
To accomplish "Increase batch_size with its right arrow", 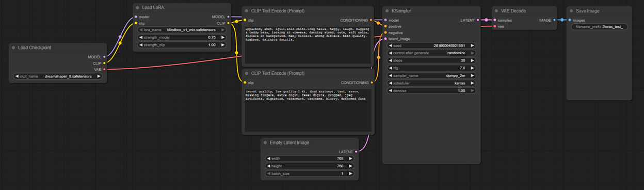I will tap(350, 174).
